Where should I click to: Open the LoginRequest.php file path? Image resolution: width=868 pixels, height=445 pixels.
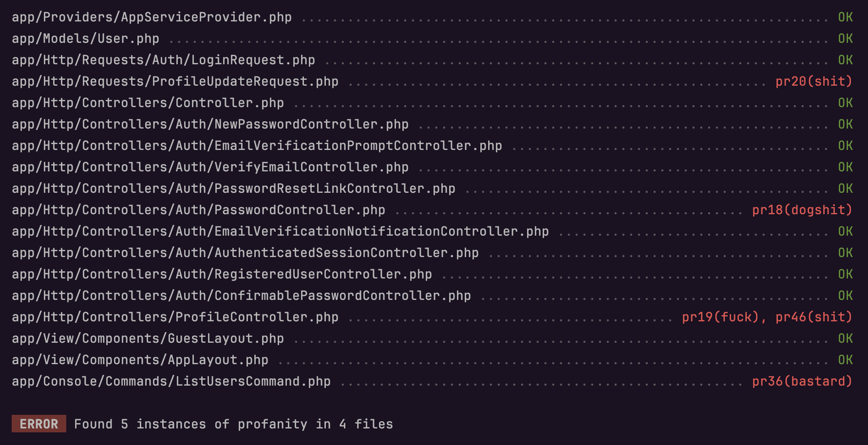[163, 60]
